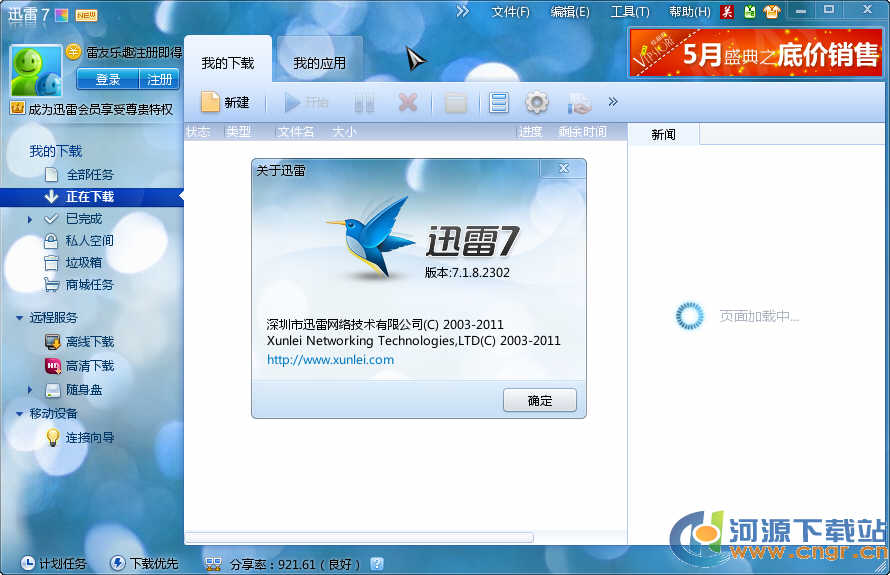The image size is (890, 575).
Task: Open 连接向导 in sidebar
Action: pyautogui.click(x=90, y=438)
